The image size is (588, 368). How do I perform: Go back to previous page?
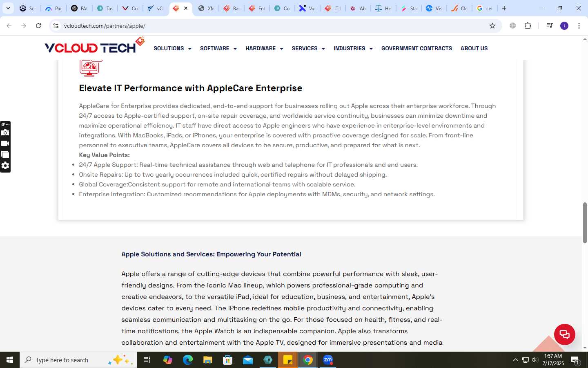tap(9, 26)
